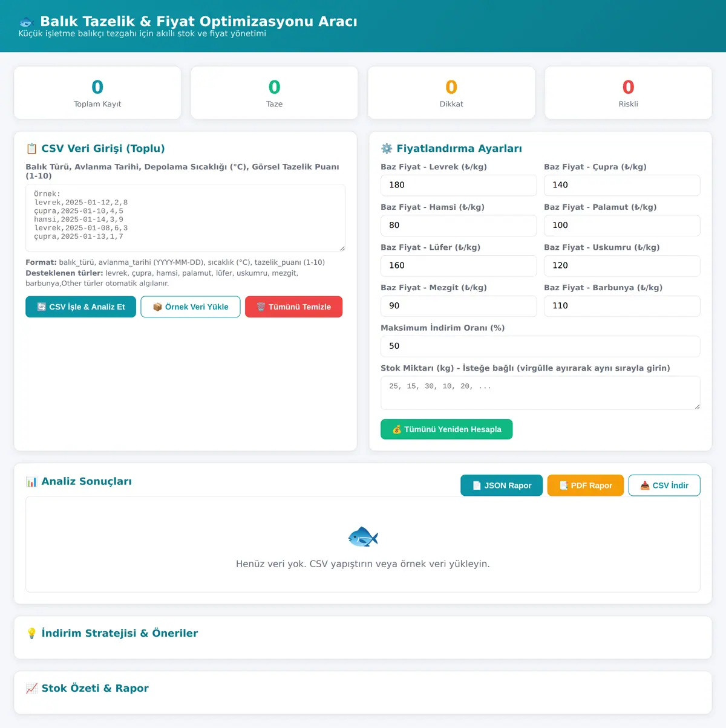Edit the Baz Fiyat Çupra field
This screenshot has height=728, width=726.
tap(622, 185)
